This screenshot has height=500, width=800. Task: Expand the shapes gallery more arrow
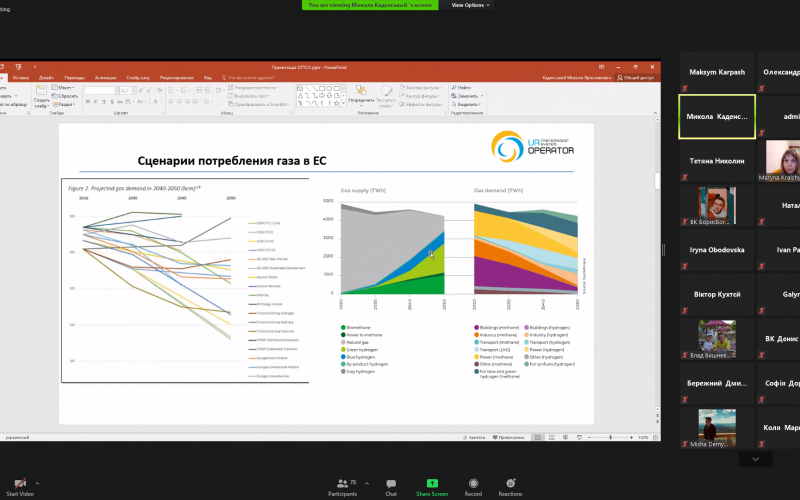click(x=343, y=103)
